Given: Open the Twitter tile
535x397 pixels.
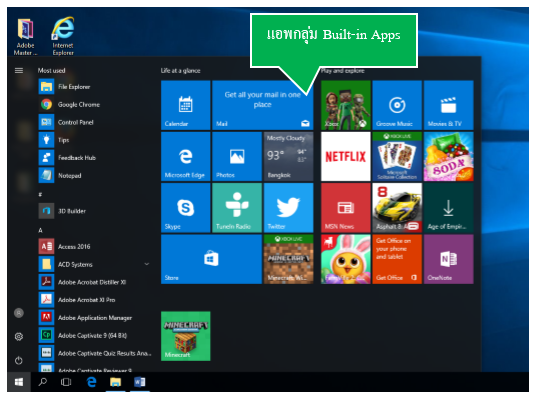Looking at the screenshot, I should click(288, 208).
